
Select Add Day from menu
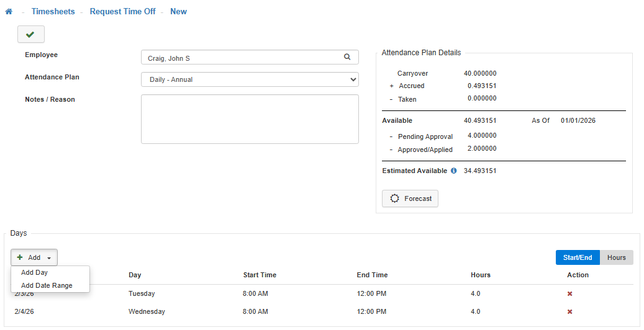pos(35,272)
